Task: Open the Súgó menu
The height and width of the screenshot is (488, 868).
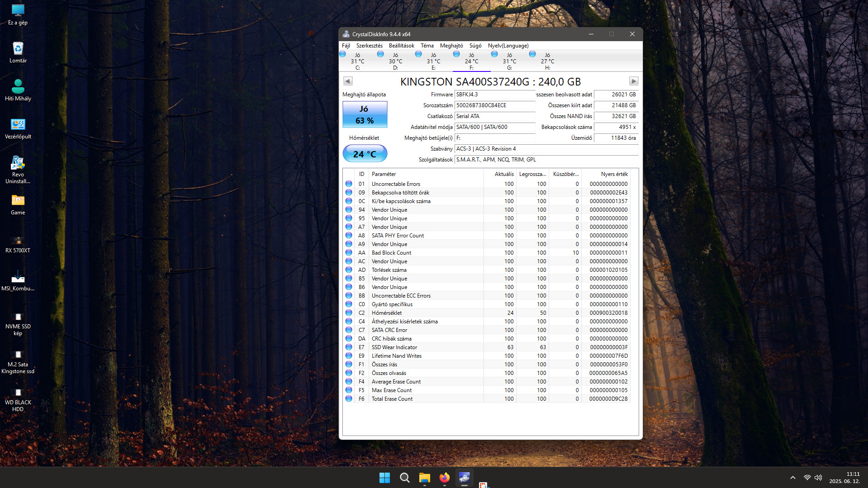Action: [475, 46]
